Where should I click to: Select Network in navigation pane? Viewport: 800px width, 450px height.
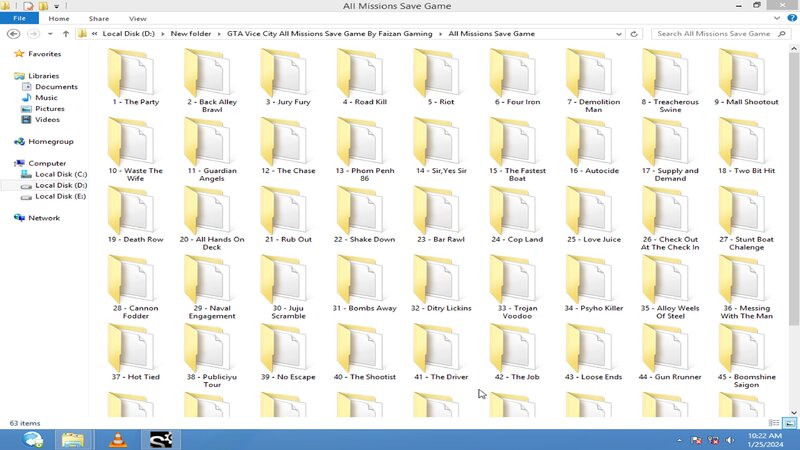click(x=44, y=218)
